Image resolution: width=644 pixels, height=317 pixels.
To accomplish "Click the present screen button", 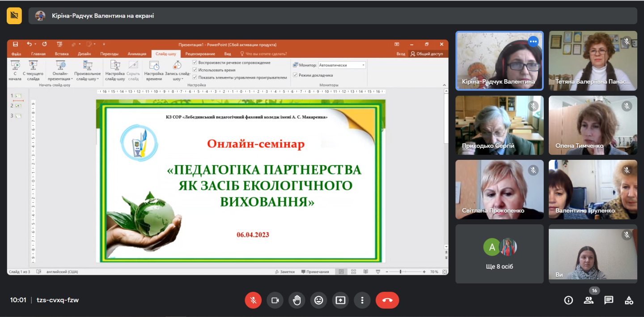I will point(340,300).
